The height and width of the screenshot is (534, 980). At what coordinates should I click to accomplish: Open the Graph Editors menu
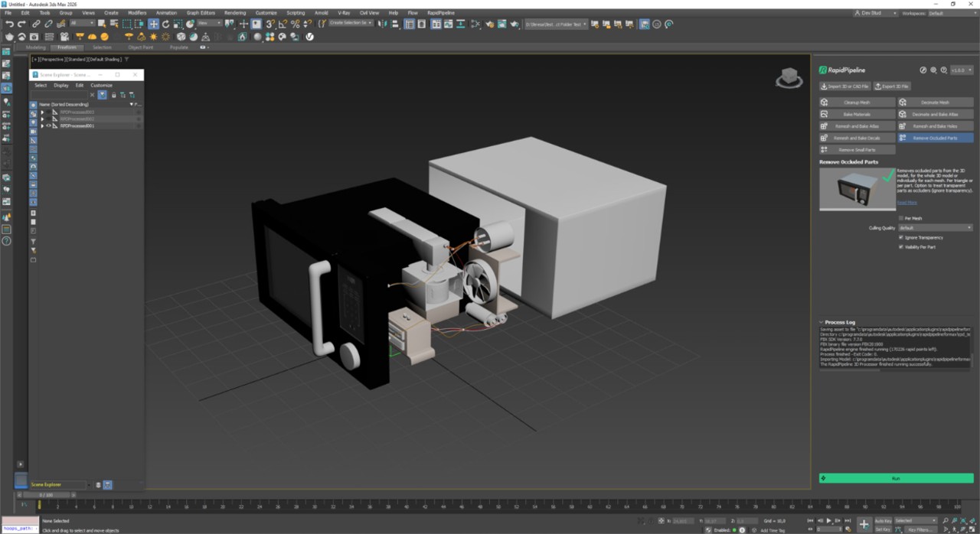coord(201,13)
